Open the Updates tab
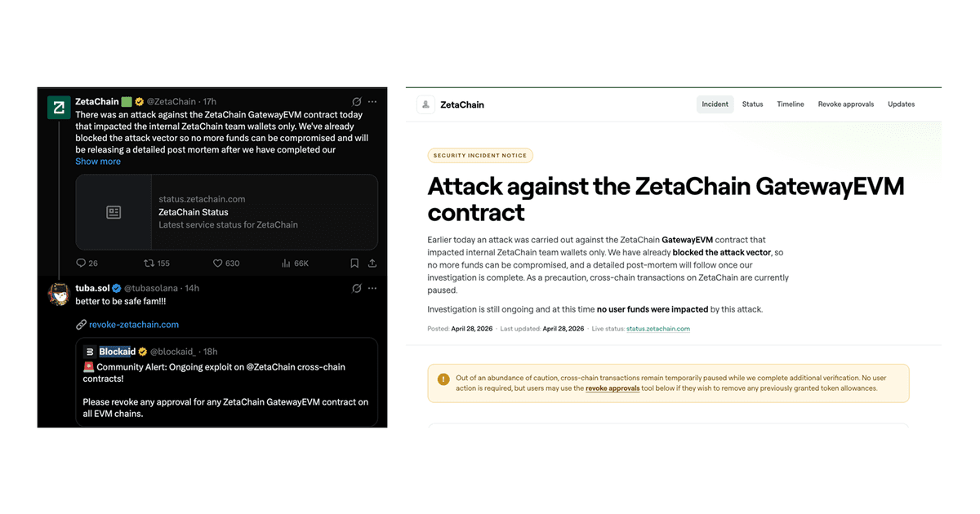Screen dimensions: 980x514 902,104
